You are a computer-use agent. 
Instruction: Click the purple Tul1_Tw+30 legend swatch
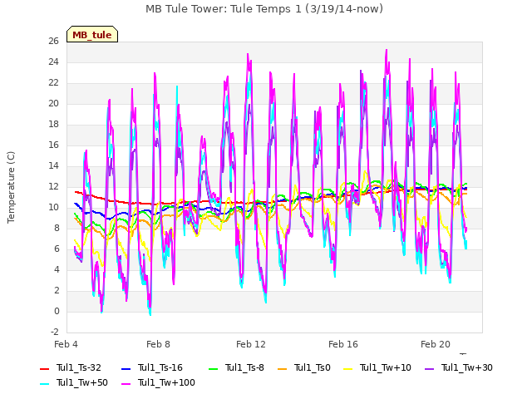click(x=430, y=368)
